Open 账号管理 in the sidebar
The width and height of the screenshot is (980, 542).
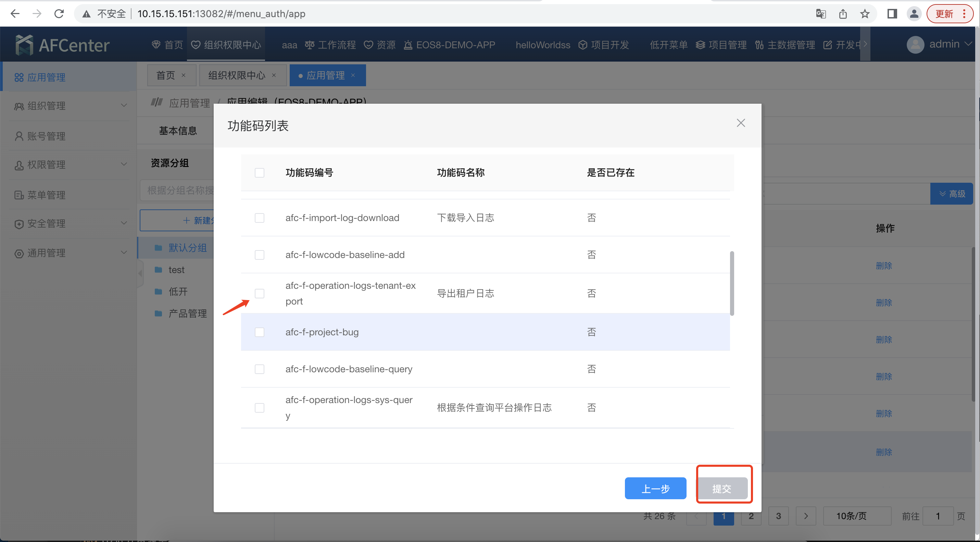point(47,136)
